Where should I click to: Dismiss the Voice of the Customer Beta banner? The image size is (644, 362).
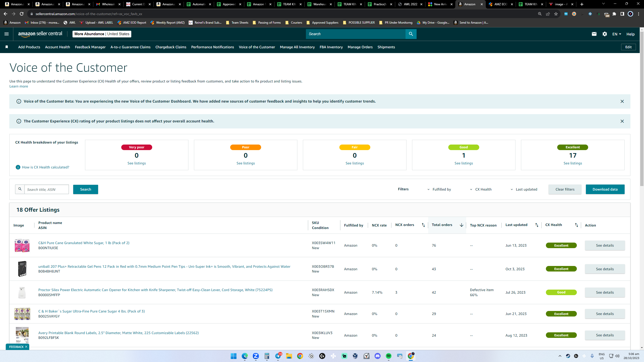(622, 101)
